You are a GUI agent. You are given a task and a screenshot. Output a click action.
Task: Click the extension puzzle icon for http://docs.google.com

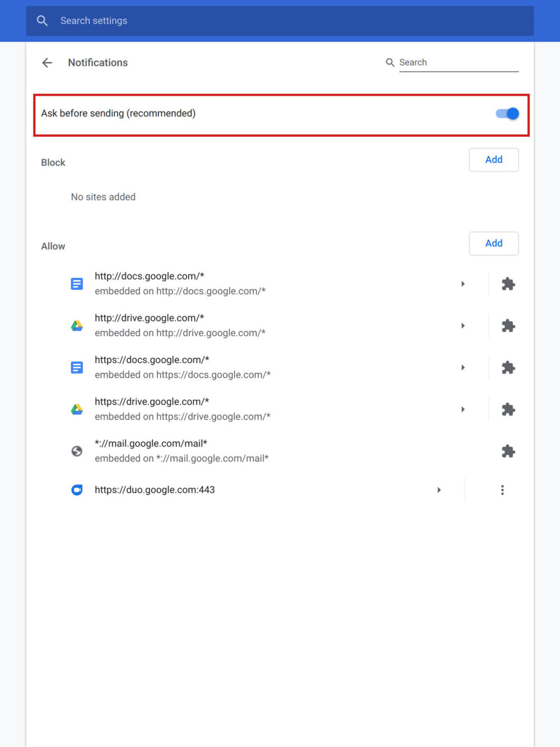coord(508,284)
